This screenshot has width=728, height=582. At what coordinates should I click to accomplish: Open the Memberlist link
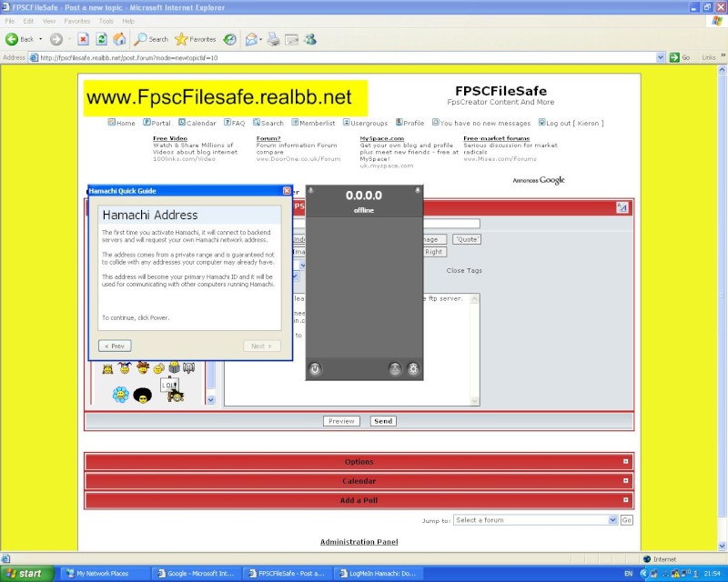313,123
